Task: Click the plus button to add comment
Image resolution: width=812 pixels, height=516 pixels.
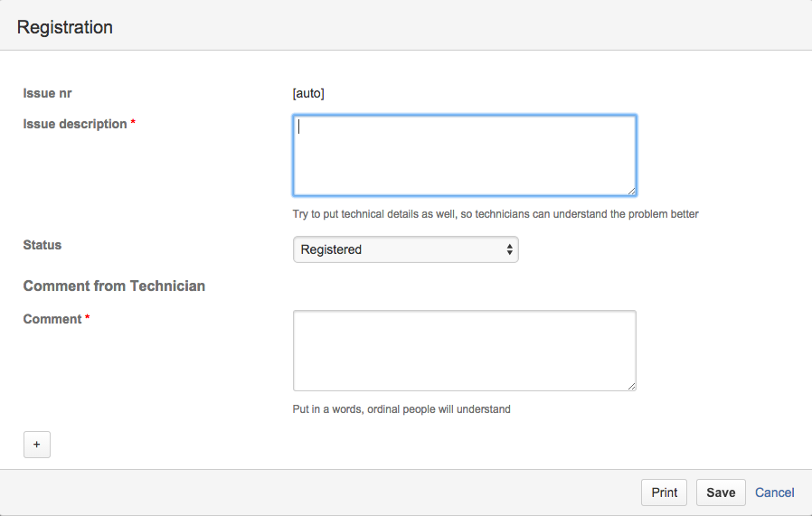Action: (x=37, y=445)
